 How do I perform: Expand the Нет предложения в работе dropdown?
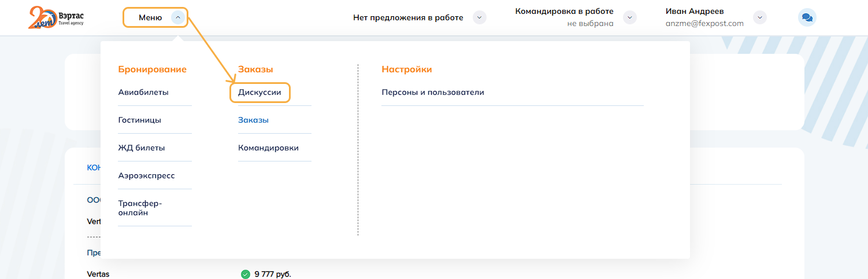tap(479, 17)
